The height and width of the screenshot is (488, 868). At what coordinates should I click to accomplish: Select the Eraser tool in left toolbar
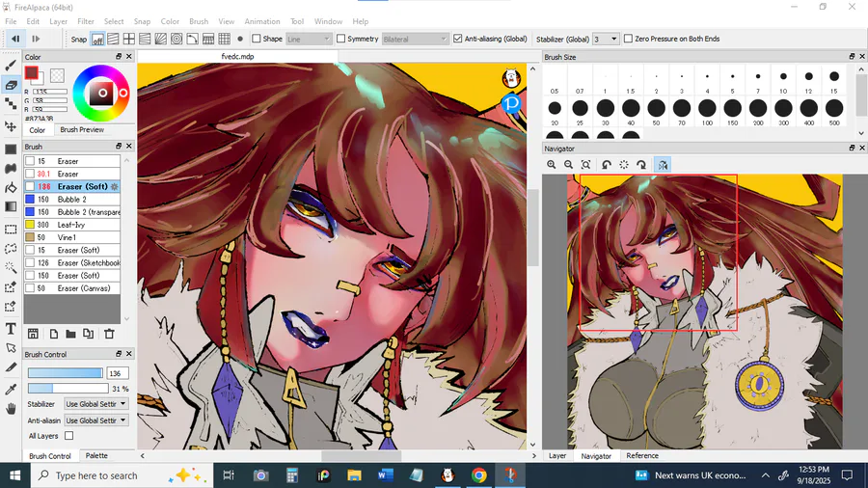click(11, 85)
